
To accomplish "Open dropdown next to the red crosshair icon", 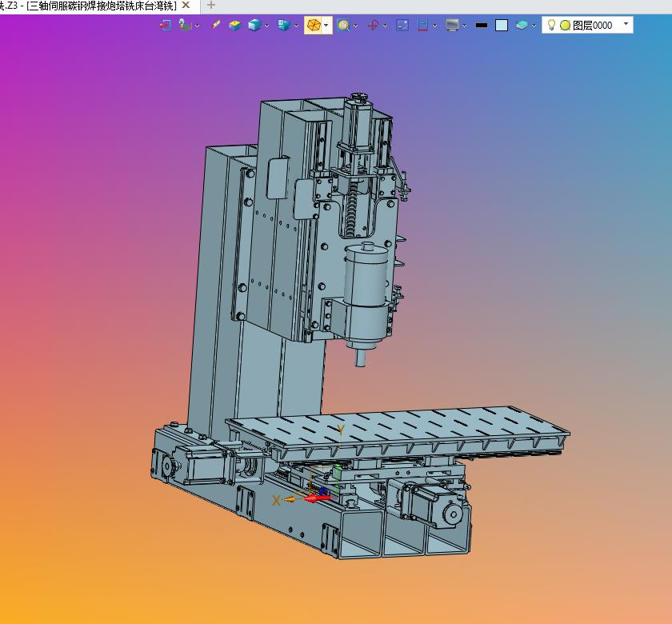I will pyautogui.click(x=386, y=26).
